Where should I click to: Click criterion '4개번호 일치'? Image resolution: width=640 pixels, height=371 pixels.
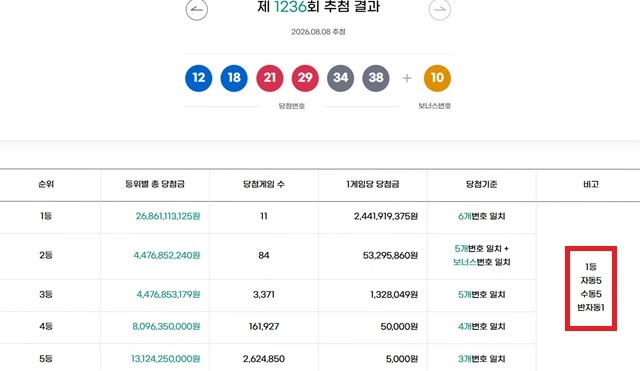(482, 327)
